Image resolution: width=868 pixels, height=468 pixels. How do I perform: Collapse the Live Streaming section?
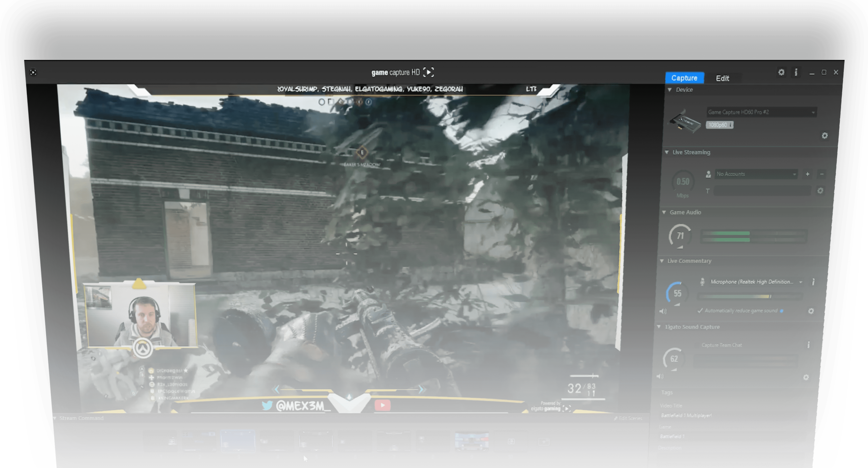[x=666, y=152]
